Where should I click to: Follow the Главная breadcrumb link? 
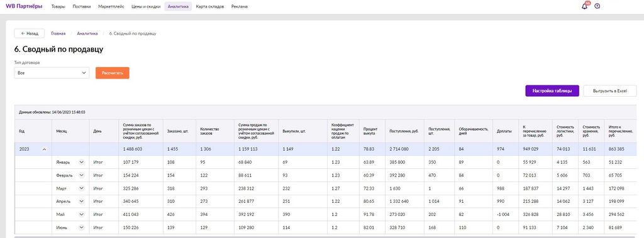tap(58, 33)
